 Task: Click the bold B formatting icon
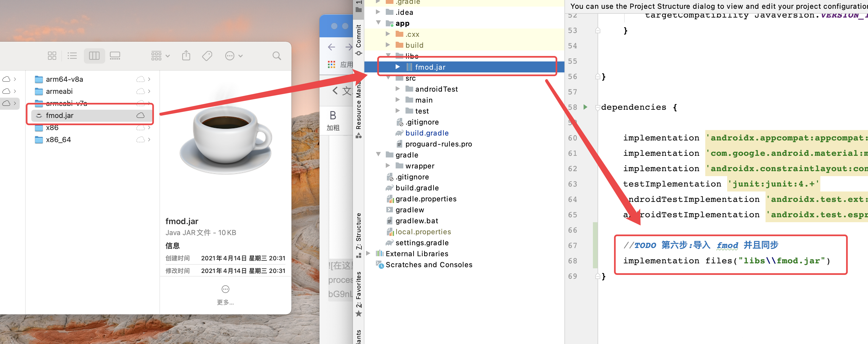(333, 116)
